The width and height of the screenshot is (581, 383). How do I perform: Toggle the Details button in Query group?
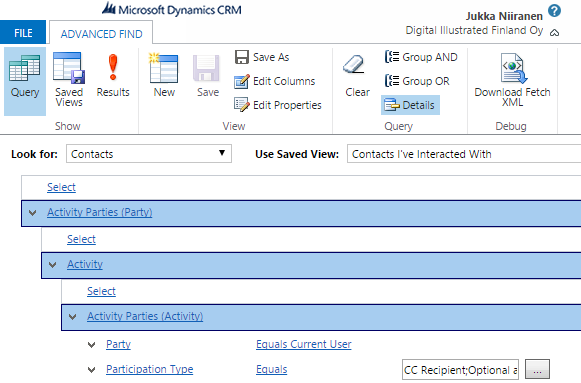pos(410,105)
